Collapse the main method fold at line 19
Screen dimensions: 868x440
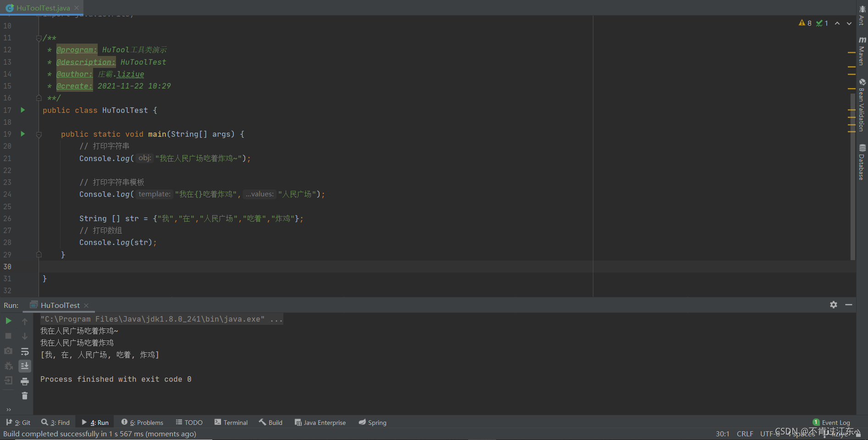[x=39, y=134]
